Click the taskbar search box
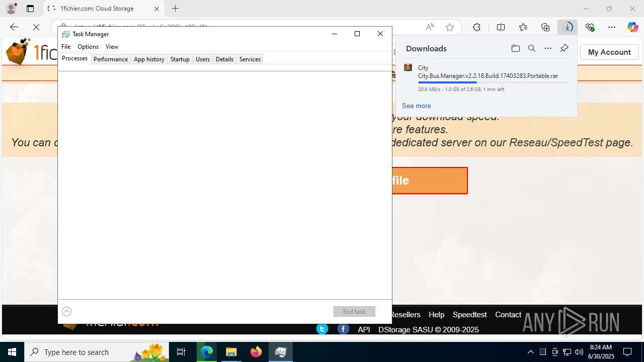This screenshot has width=644, height=362. coord(97,352)
